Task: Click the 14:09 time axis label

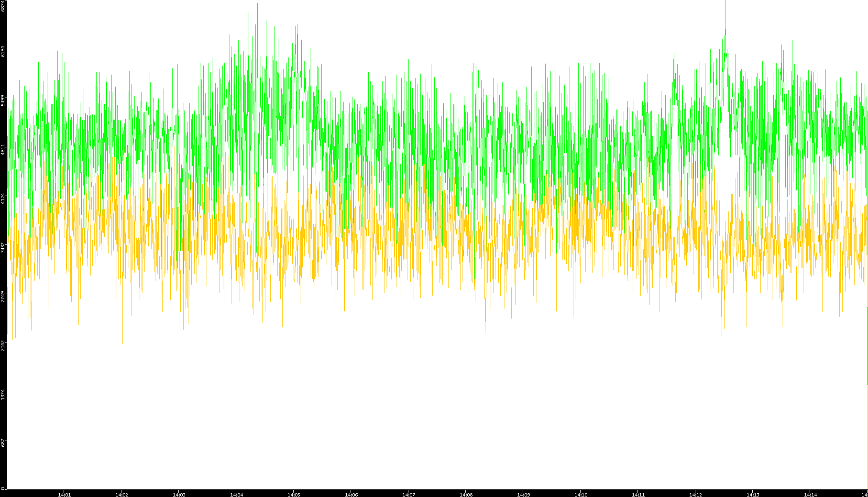Action: click(523, 494)
